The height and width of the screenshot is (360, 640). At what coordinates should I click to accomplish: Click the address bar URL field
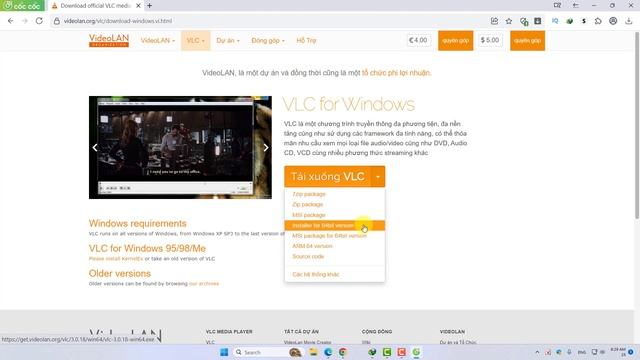[x=269, y=21]
